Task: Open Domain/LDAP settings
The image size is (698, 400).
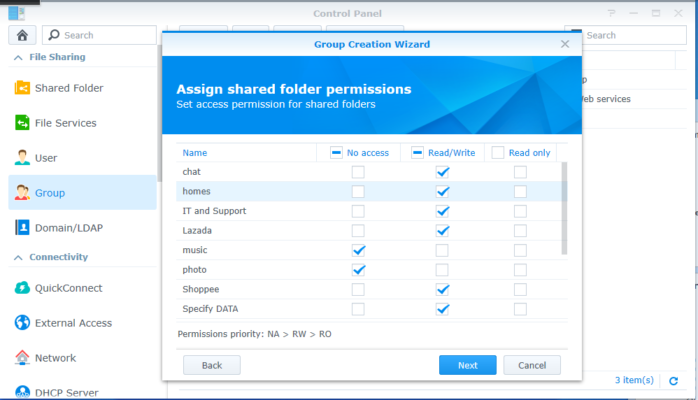Action: 82,228
